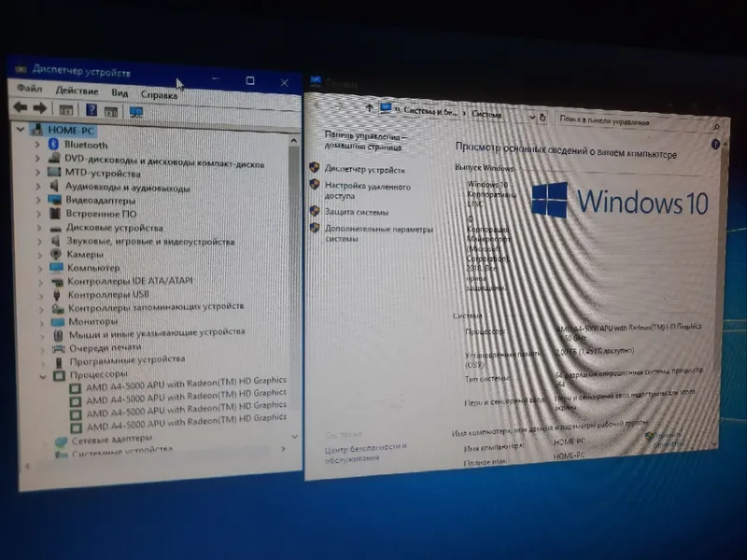Open the Справка menu

point(159,95)
